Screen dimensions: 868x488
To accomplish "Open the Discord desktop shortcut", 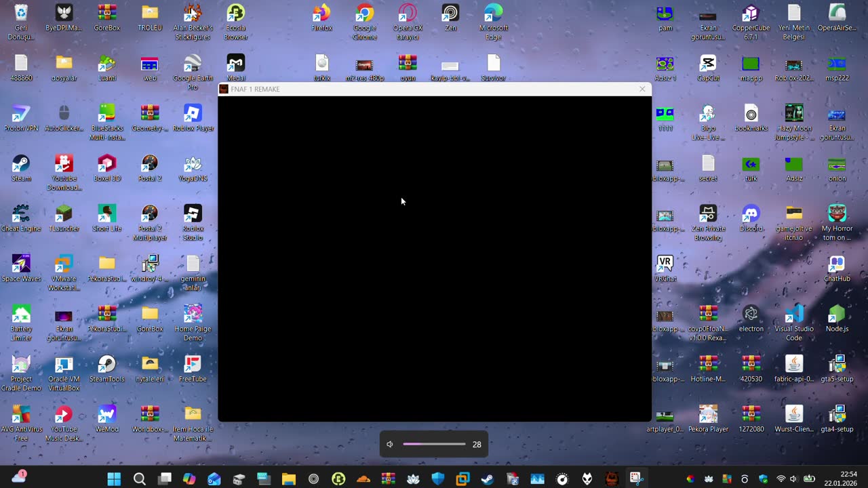I will pos(751,215).
